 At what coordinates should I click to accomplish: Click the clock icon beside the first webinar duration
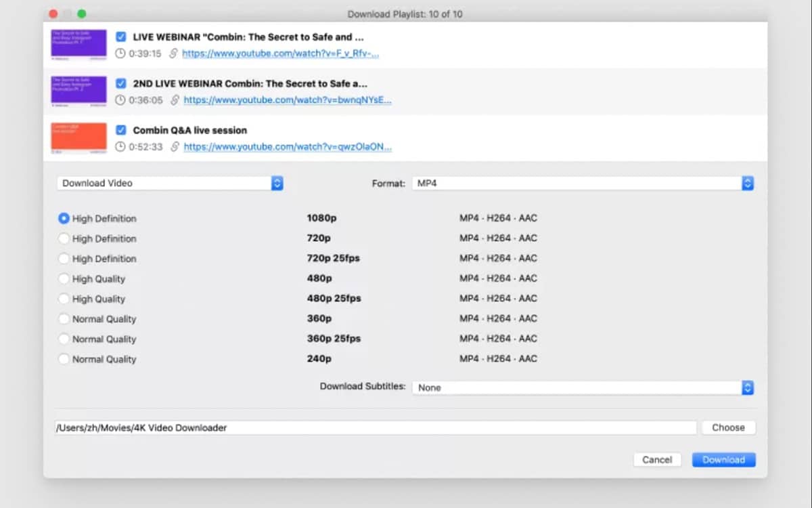point(120,53)
